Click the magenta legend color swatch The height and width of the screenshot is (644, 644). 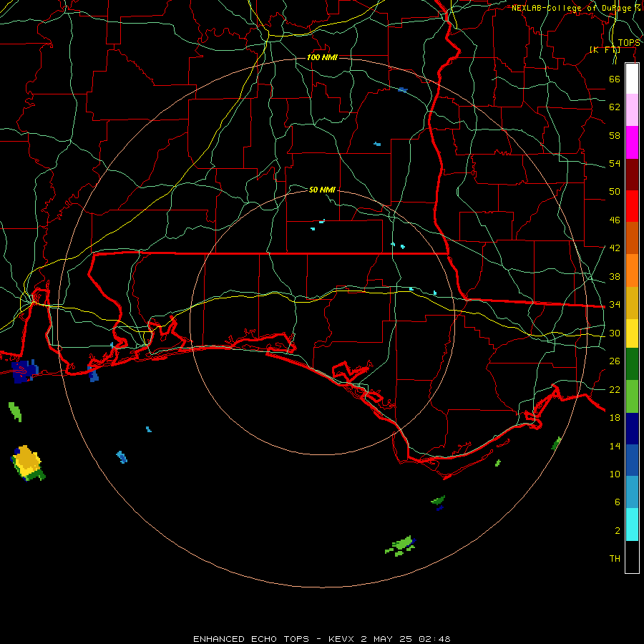(632, 142)
